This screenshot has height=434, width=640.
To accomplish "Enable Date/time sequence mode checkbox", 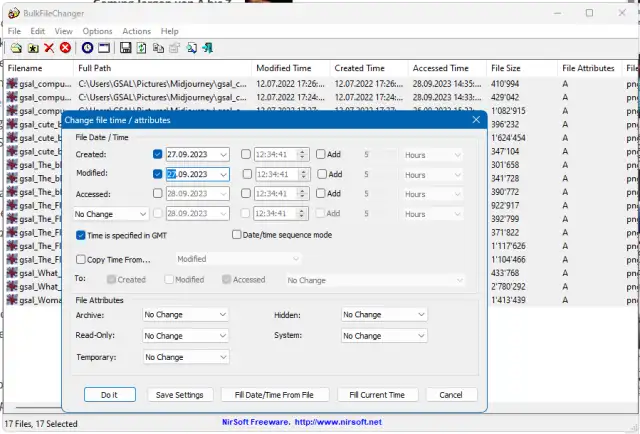I will (236, 234).
